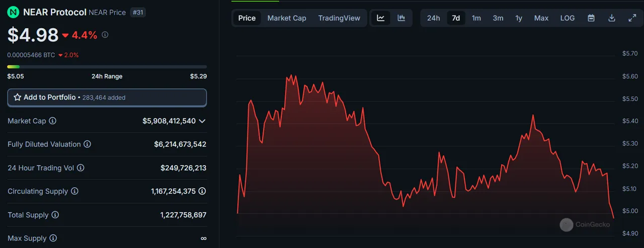644x248 pixels.
Task: Open the Max Supply info icon
Action: [53, 238]
